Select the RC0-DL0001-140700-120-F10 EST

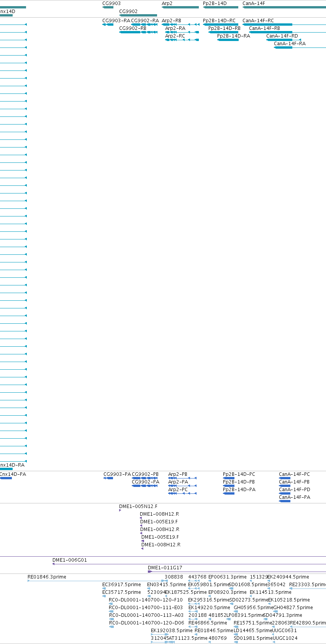[x=111, y=604]
